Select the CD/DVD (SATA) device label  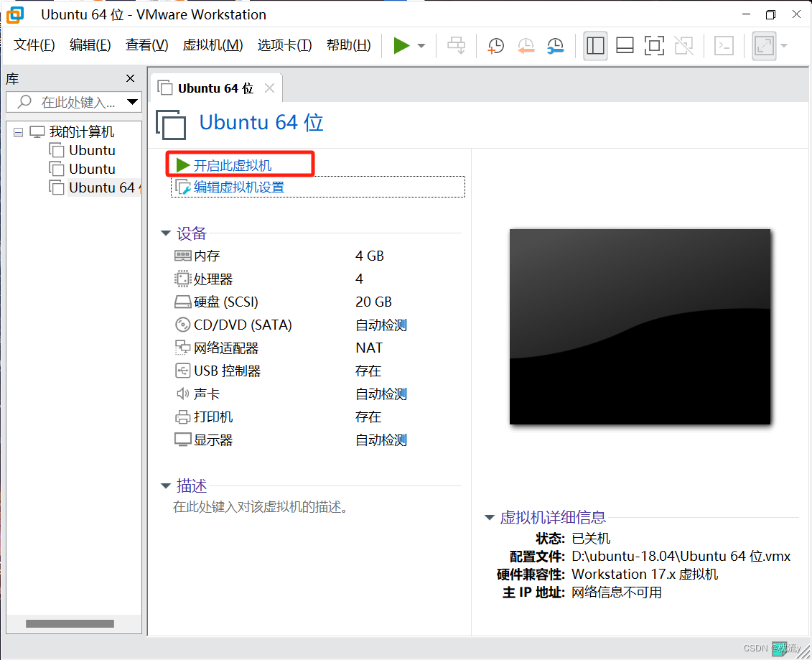pyautogui.click(x=243, y=325)
